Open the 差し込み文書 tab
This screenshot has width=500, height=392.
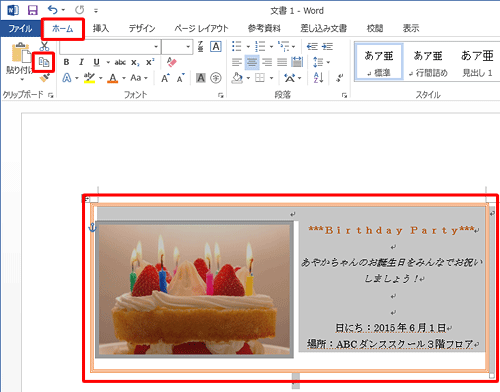tap(324, 28)
